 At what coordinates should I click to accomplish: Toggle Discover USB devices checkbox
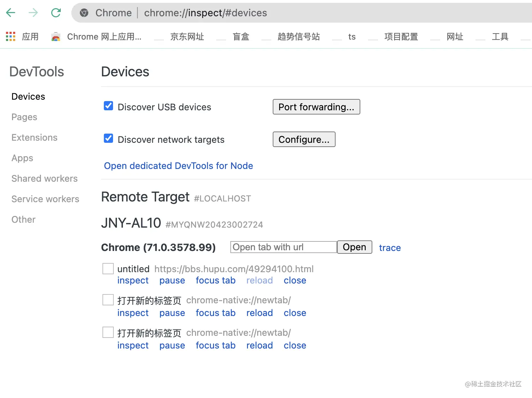click(x=108, y=106)
